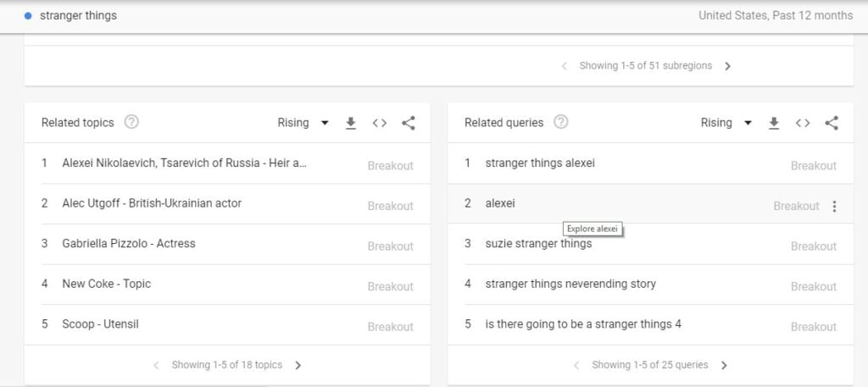Go to next page of subregions
The height and width of the screenshot is (387, 868).
(727, 66)
